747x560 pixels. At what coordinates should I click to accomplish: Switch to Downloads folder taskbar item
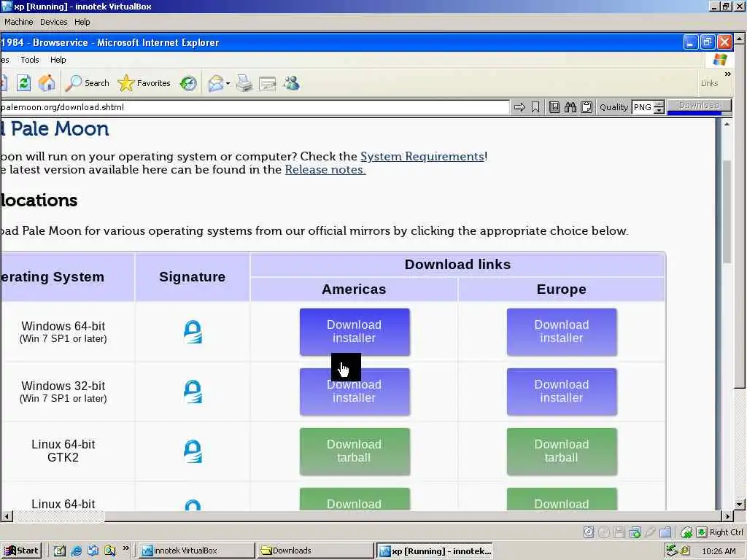(315, 551)
